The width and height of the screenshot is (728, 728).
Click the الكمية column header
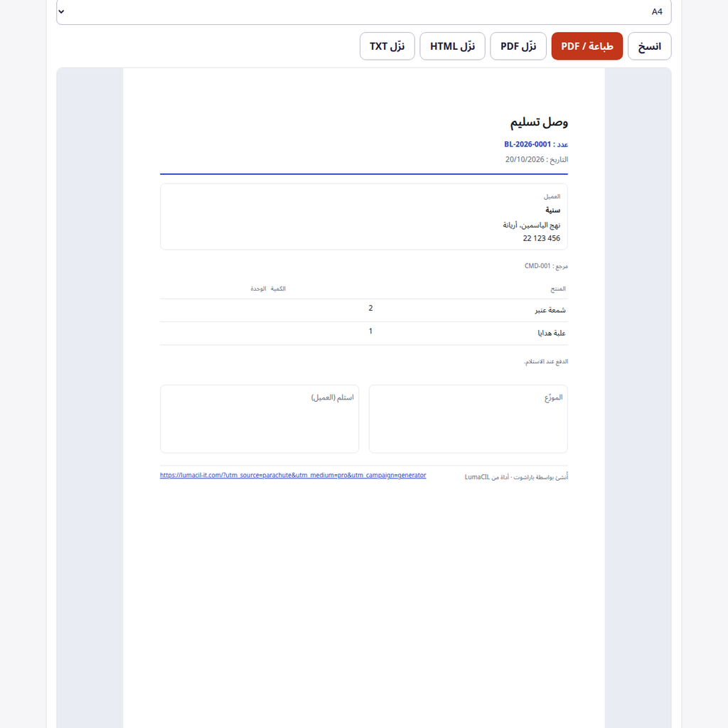[278, 289]
